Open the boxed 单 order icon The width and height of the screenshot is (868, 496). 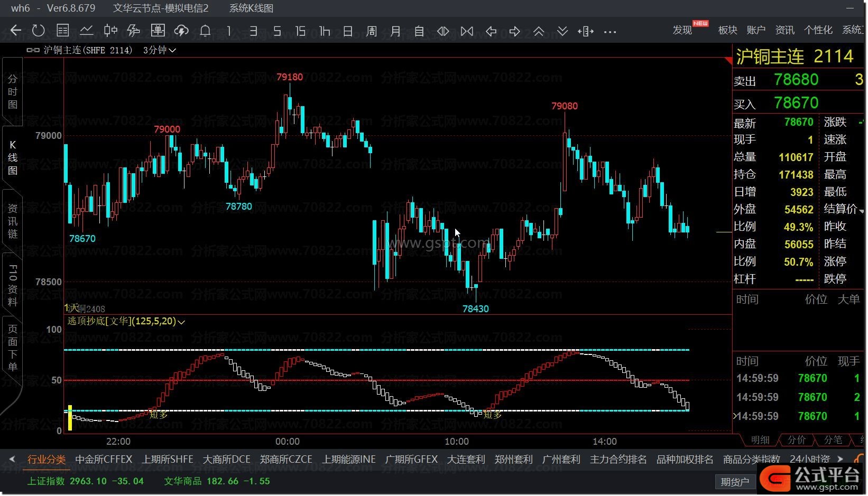(158, 31)
